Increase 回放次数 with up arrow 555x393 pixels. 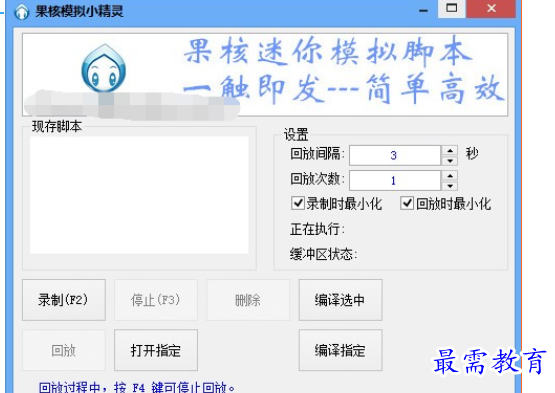(450, 176)
